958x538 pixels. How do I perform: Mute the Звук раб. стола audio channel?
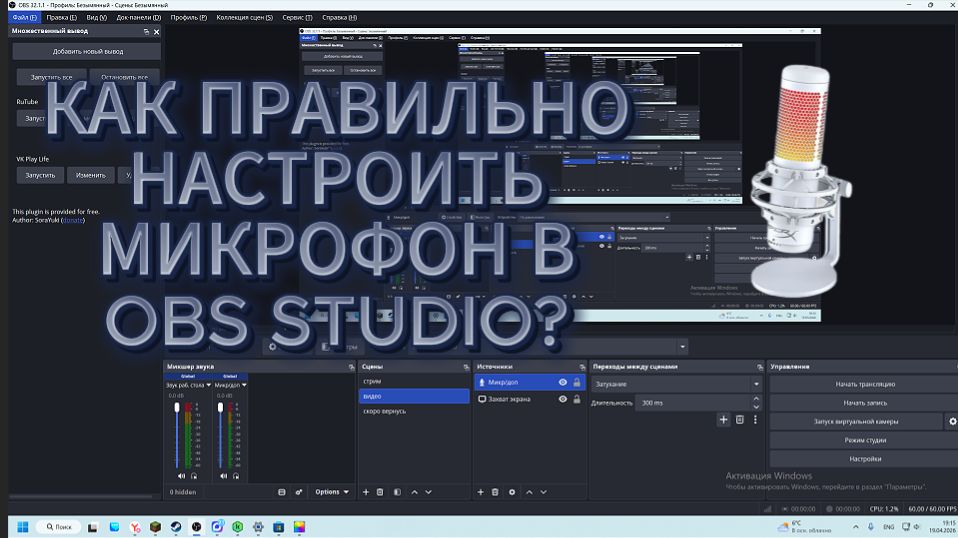pos(181,476)
